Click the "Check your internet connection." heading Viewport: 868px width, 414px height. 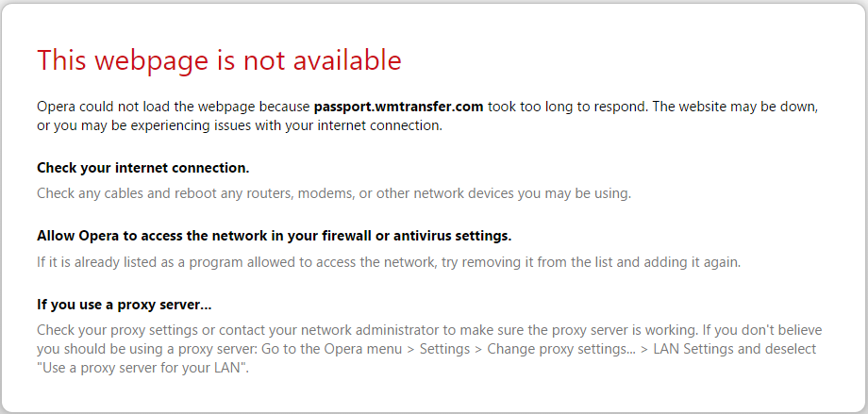(x=142, y=168)
